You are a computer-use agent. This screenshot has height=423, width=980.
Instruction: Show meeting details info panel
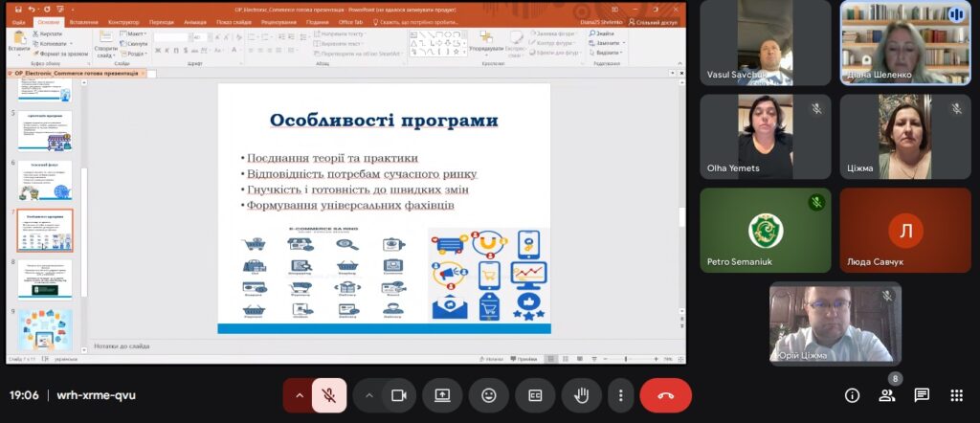click(x=852, y=395)
